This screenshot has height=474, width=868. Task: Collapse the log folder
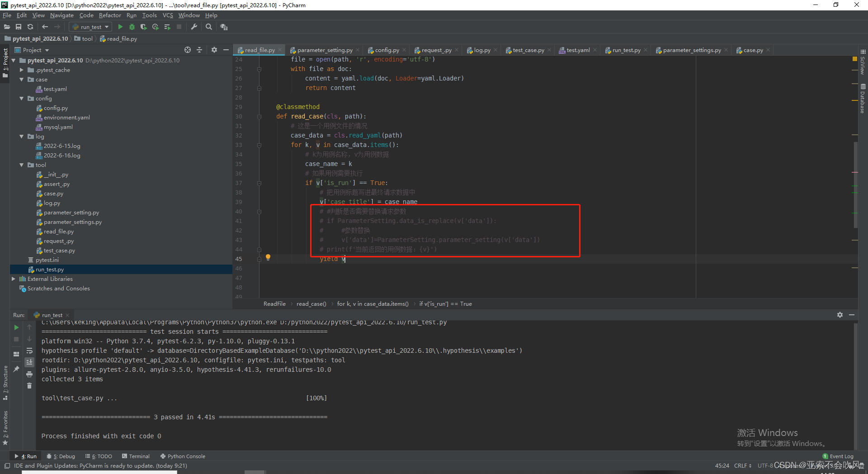click(x=21, y=137)
